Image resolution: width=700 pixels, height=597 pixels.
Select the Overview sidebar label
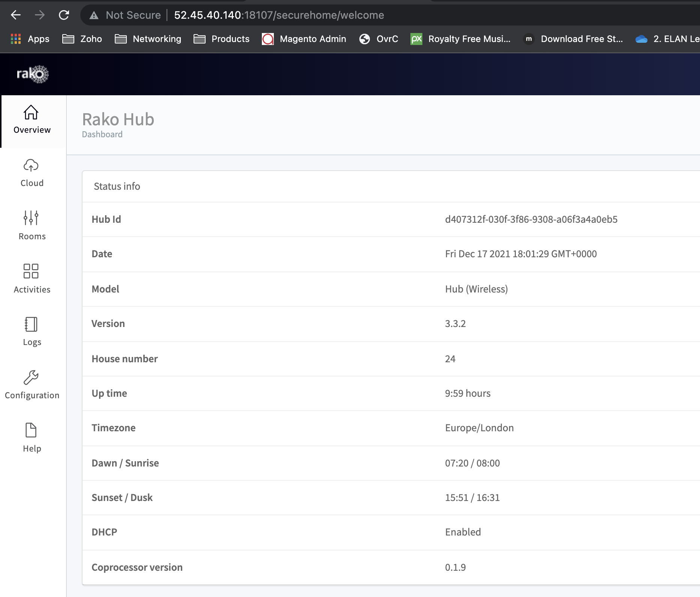tap(32, 130)
